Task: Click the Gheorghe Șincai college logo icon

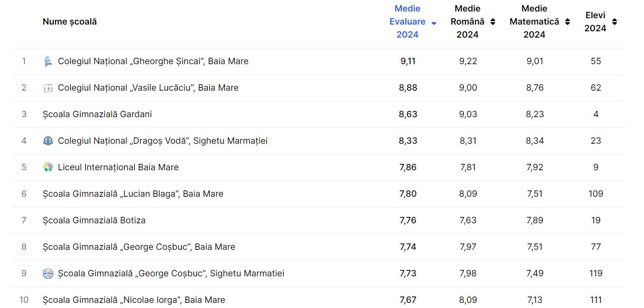Action: (x=48, y=61)
